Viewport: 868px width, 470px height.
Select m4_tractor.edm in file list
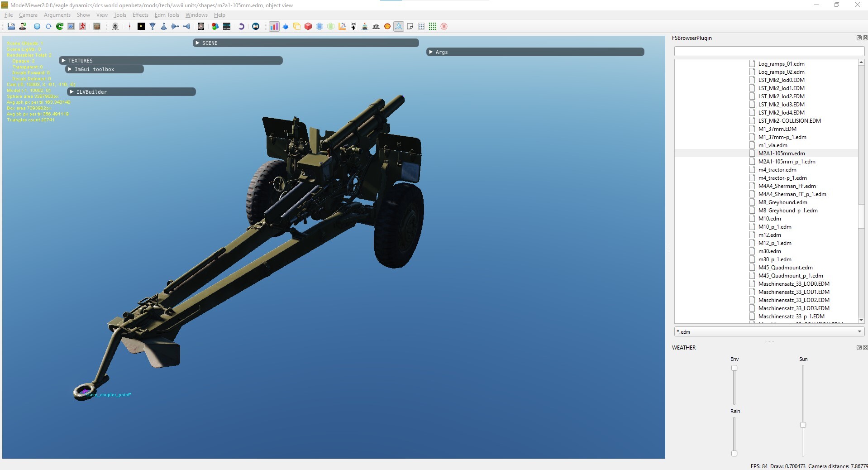[x=777, y=169]
